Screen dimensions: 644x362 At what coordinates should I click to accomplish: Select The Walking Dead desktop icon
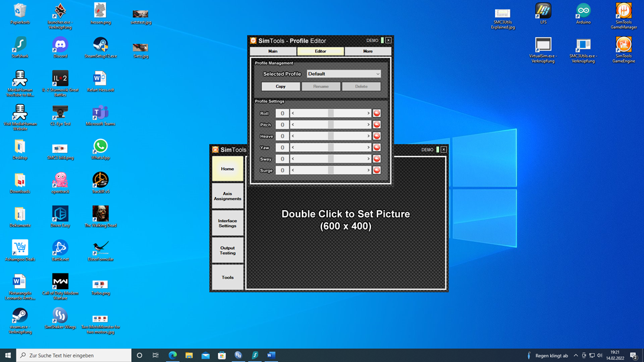point(100,217)
